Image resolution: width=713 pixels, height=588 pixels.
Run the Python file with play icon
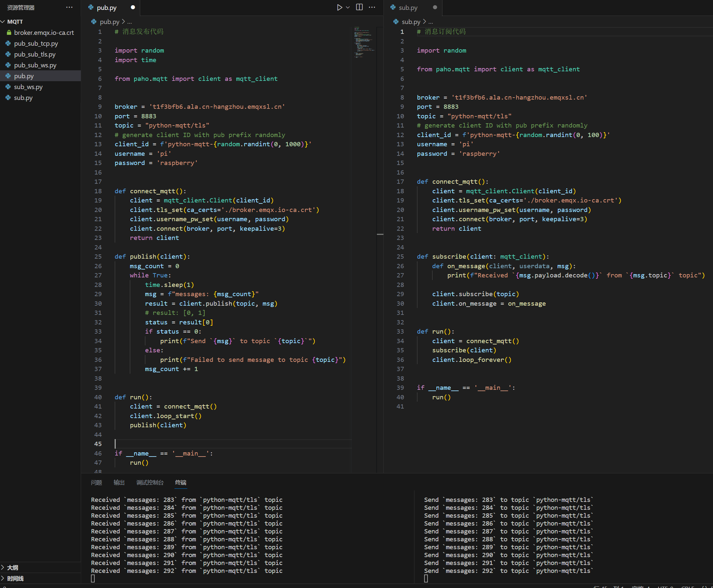tap(339, 8)
